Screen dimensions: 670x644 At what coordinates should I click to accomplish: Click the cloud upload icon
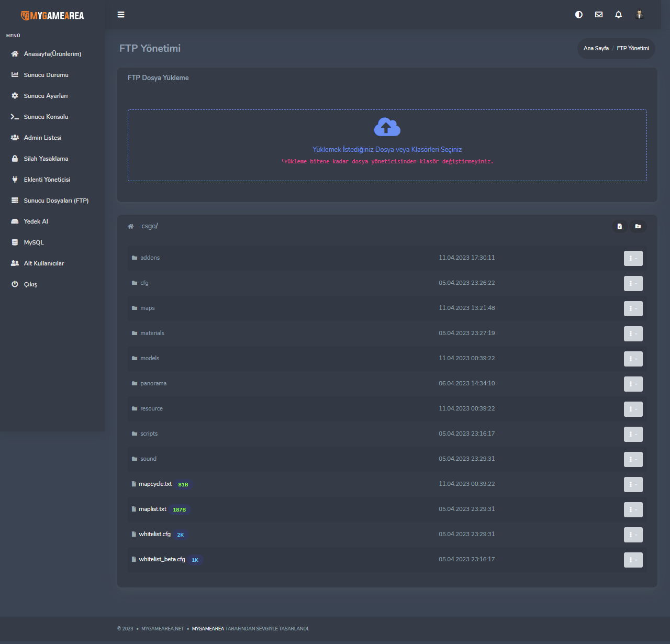tap(387, 127)
